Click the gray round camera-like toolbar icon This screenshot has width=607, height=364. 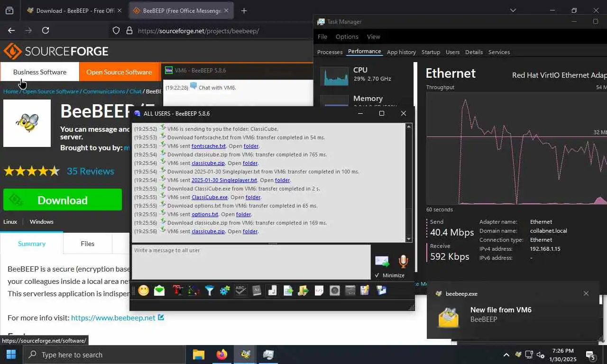coord(335,291)
